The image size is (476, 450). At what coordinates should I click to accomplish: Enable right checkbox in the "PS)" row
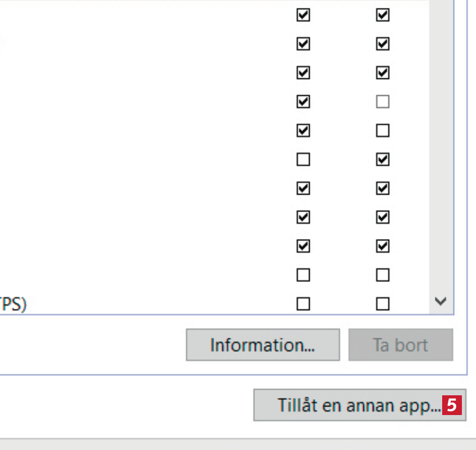tap(382, 305)
